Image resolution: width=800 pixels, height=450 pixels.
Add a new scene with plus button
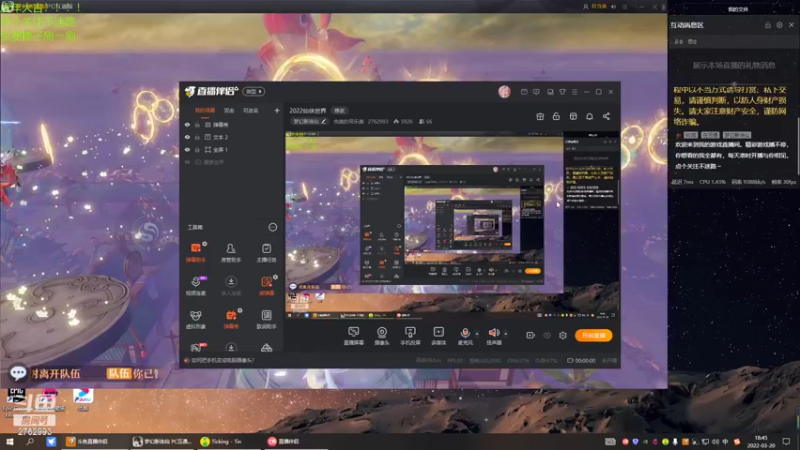[277, 110]
